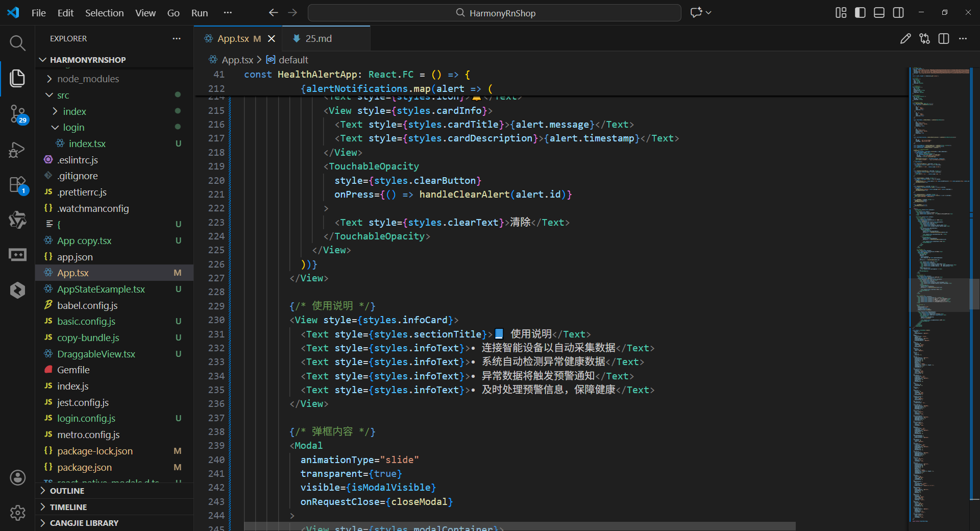Open the Accounts icon in activity bar
The image size is (980, 531).
(x=17, y=478)
